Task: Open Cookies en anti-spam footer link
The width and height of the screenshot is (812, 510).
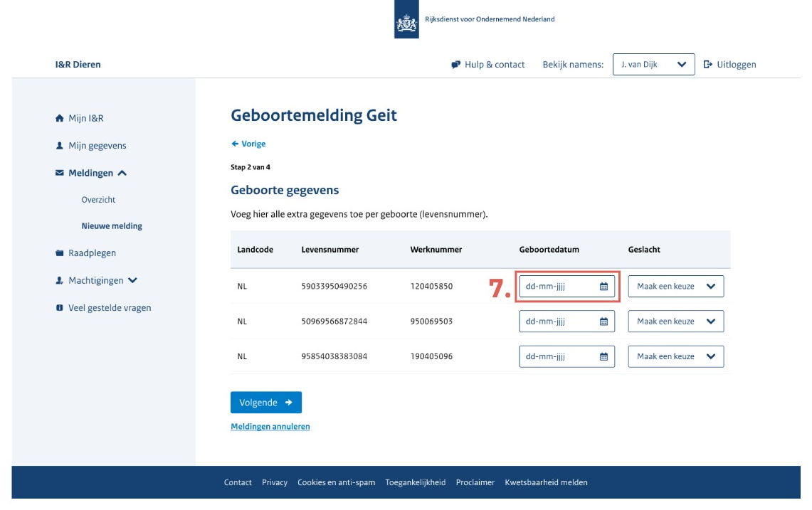Action: [x=336, y=482]
